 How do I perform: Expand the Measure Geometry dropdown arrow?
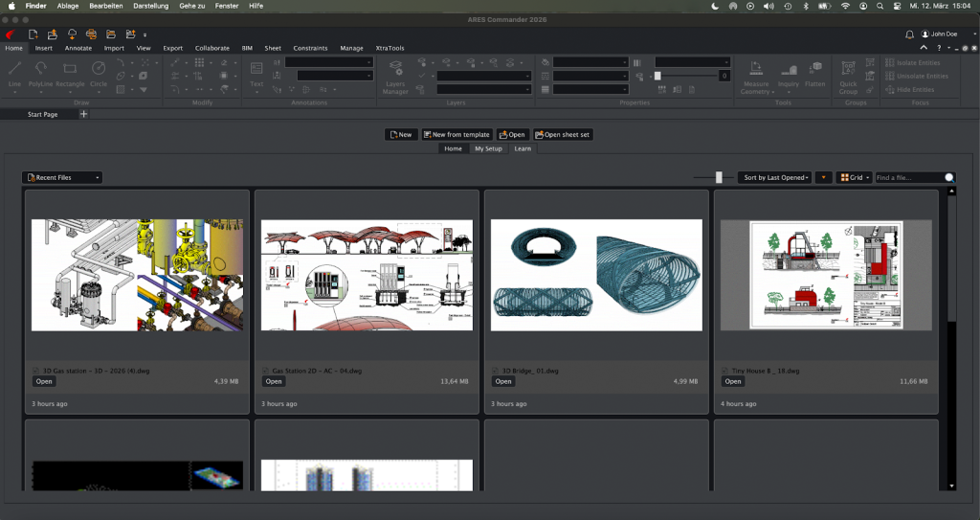point(773,92)
